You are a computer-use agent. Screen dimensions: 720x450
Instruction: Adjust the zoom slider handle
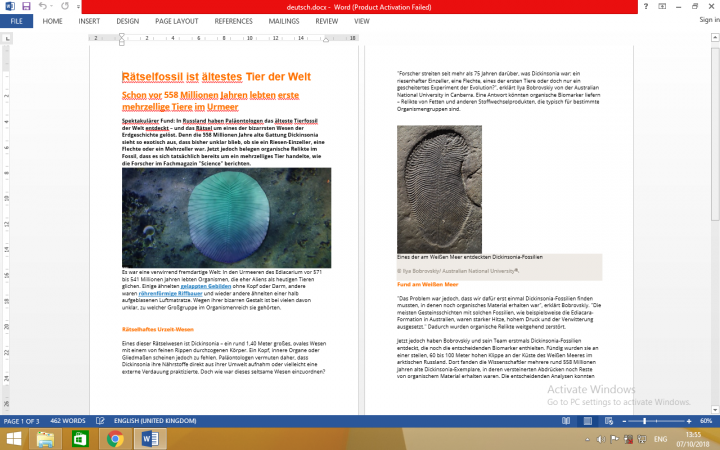pyautogui.click(x=645, y=421)
